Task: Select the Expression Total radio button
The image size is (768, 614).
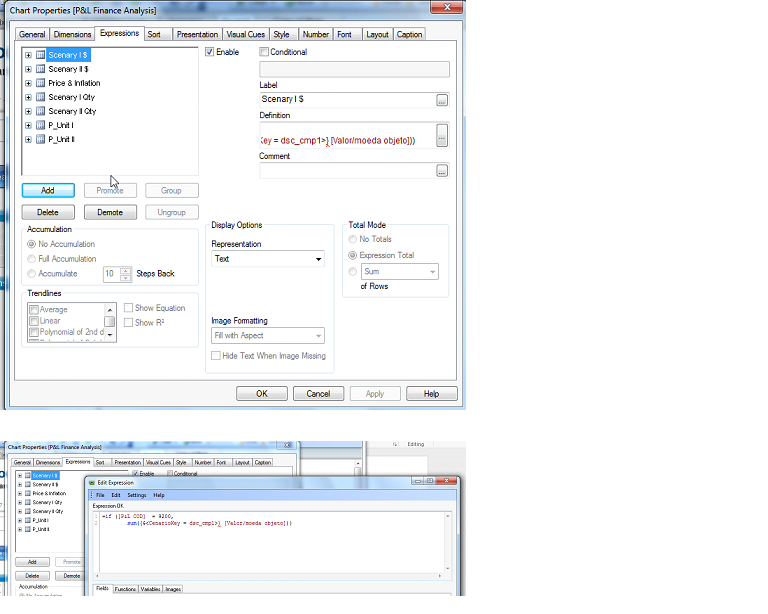Action: (352, 255)
